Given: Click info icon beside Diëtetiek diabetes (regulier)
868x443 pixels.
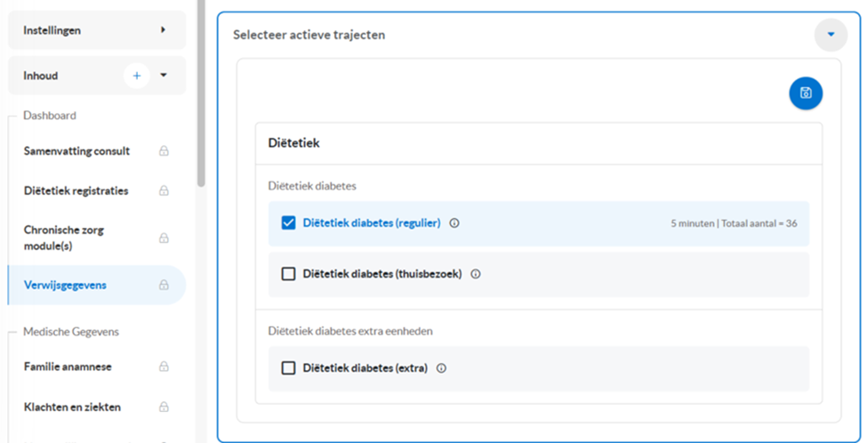Looking at the screenshot, I should tap(454, 223).
